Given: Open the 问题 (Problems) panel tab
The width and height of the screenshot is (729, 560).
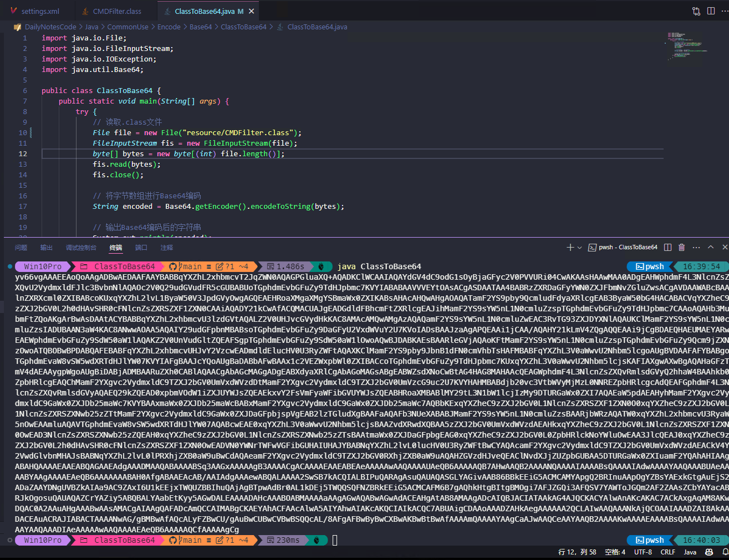Looking at the screenshot, I should (21, 248).
